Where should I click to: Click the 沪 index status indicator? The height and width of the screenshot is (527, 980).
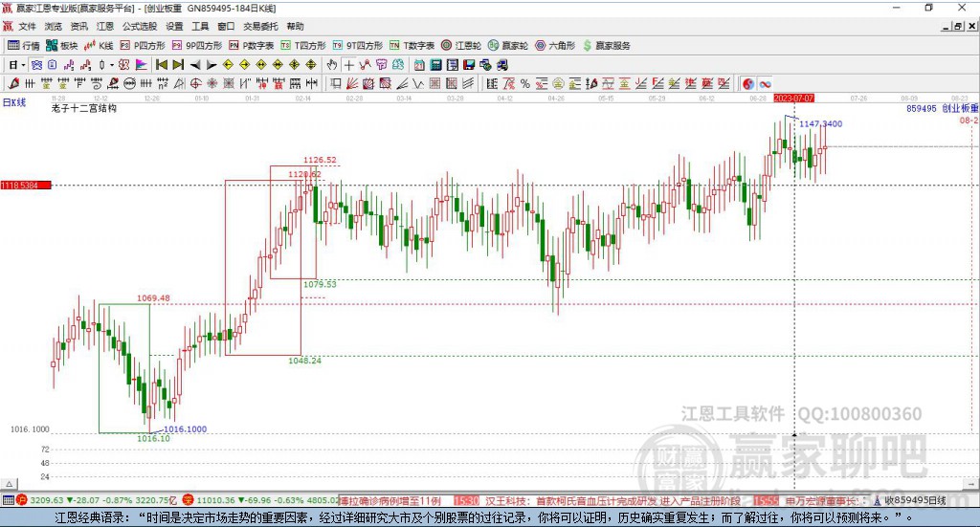coord(22,500)
